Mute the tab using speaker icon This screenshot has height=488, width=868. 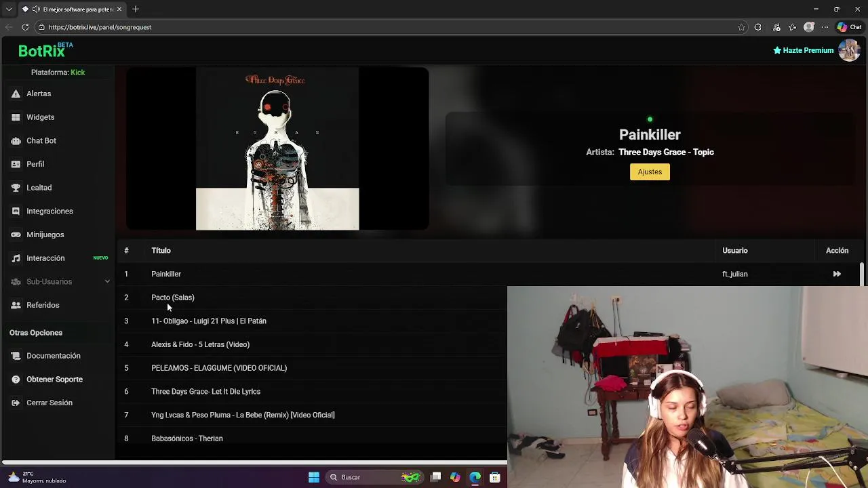[x=36, y=9]
